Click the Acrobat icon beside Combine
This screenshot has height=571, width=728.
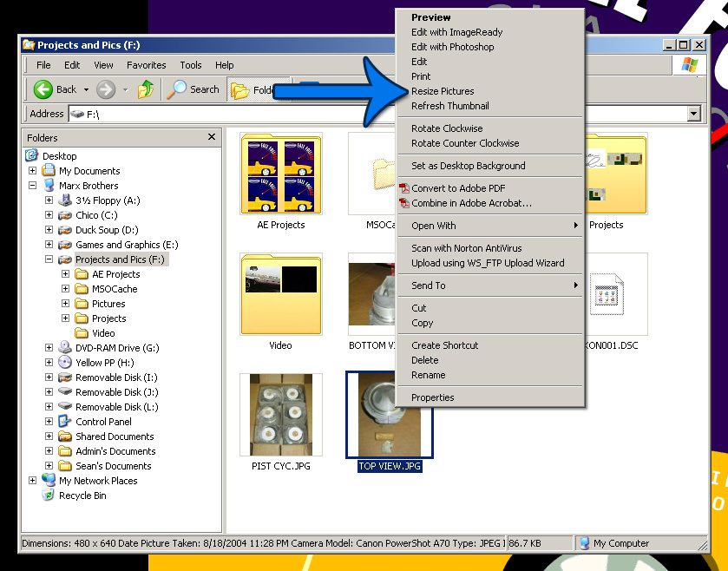point(404,203)
